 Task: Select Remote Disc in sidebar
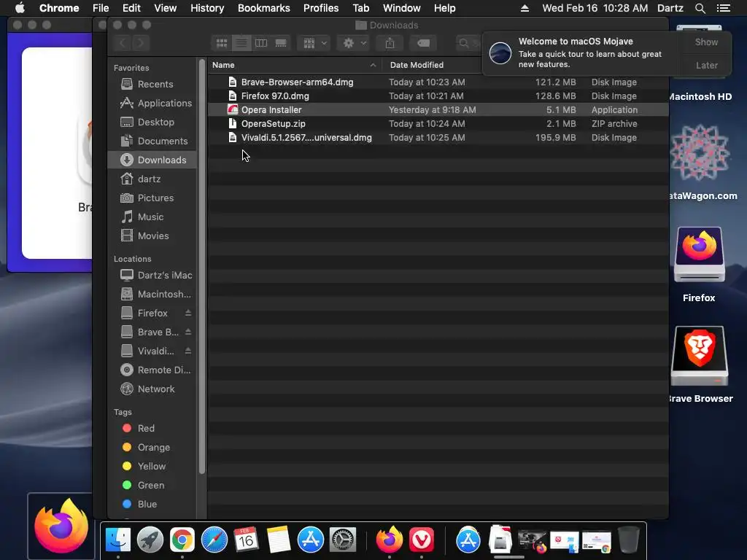click(x=152, y=370)
